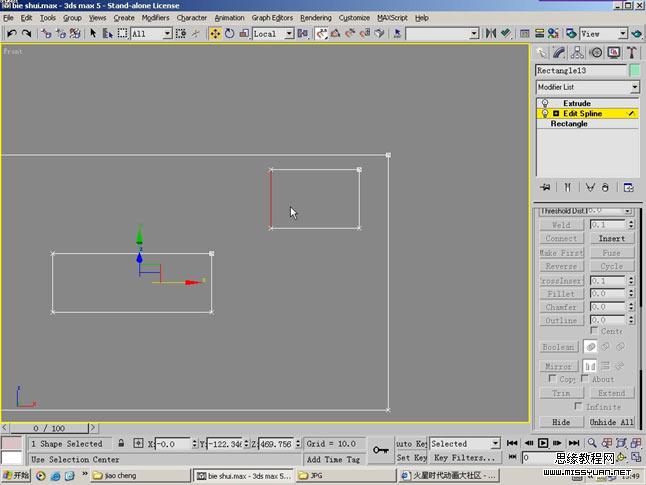Click the Unhide All button

click(x=611, y=422)
